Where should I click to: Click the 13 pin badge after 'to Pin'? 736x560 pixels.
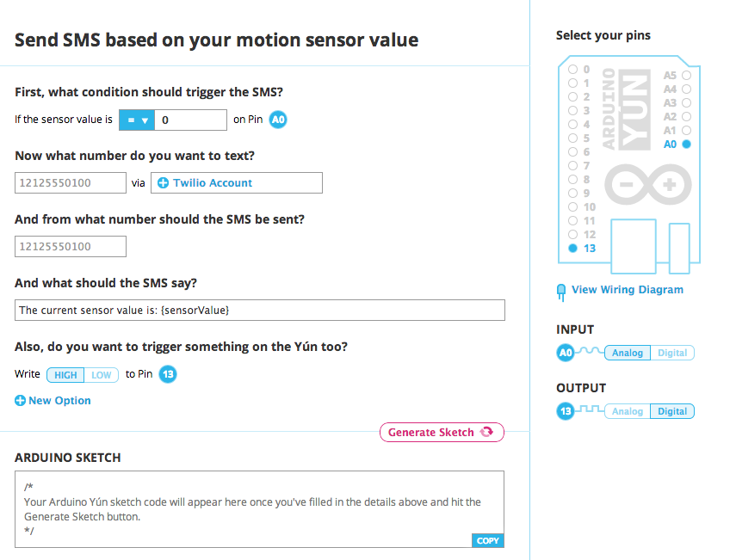(x=168, y=374)
